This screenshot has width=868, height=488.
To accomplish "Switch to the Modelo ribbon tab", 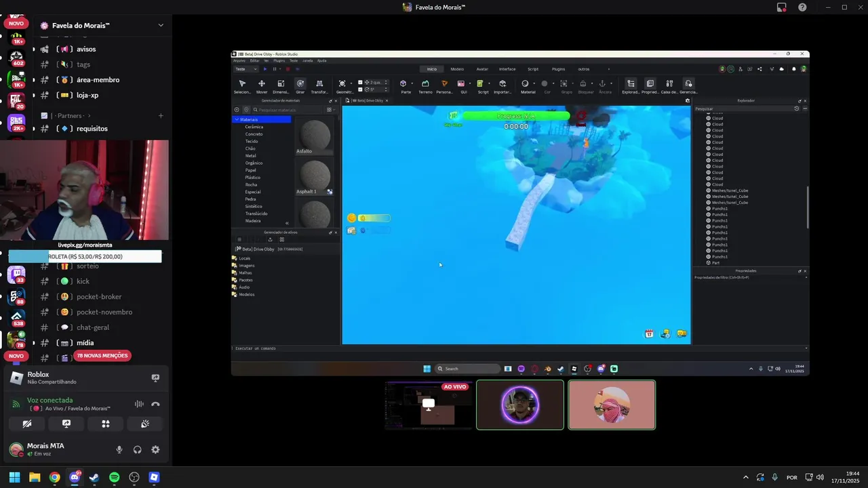I will click(457, 69).
